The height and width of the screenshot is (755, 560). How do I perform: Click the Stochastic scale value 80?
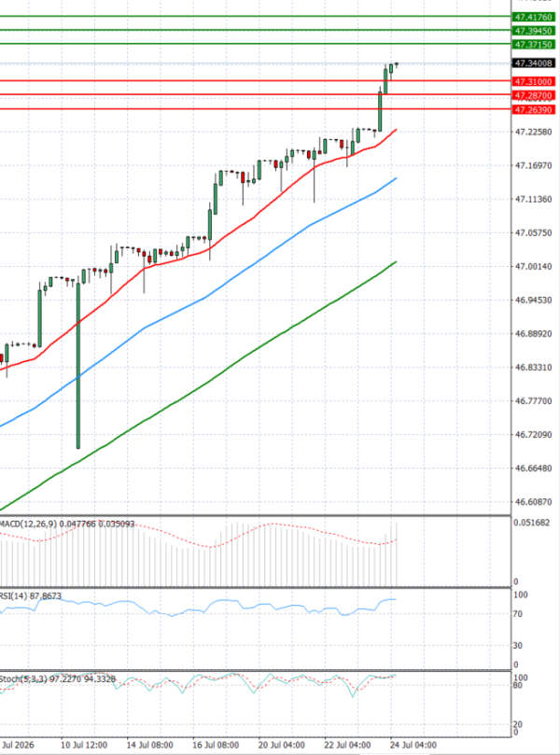518,686
